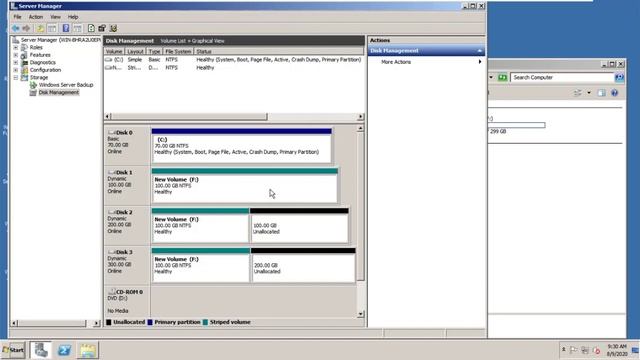Click the Up one level folder icon

40,28
